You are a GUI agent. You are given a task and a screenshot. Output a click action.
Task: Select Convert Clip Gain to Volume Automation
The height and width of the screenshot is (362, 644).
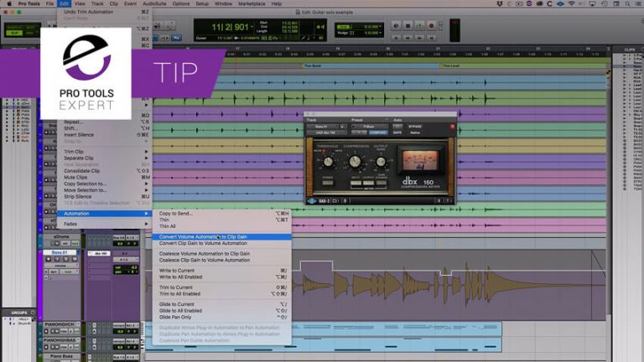click(221, 243)
